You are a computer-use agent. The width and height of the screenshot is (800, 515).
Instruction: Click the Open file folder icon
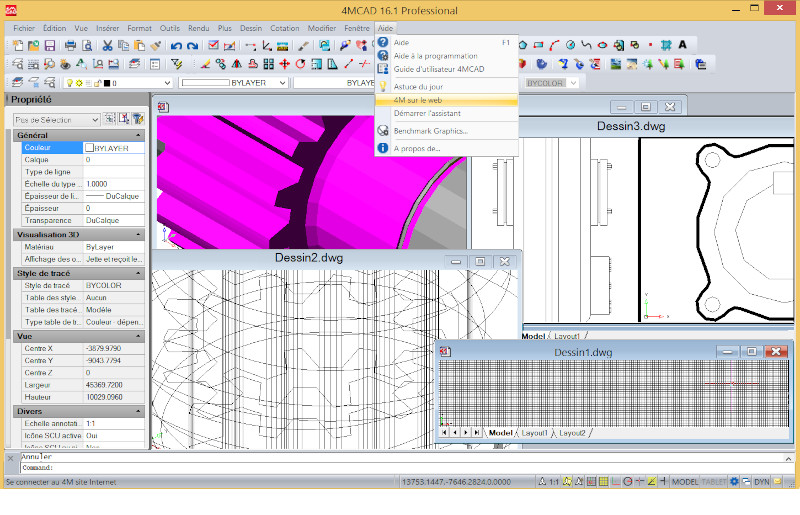(x=34, y=46)
